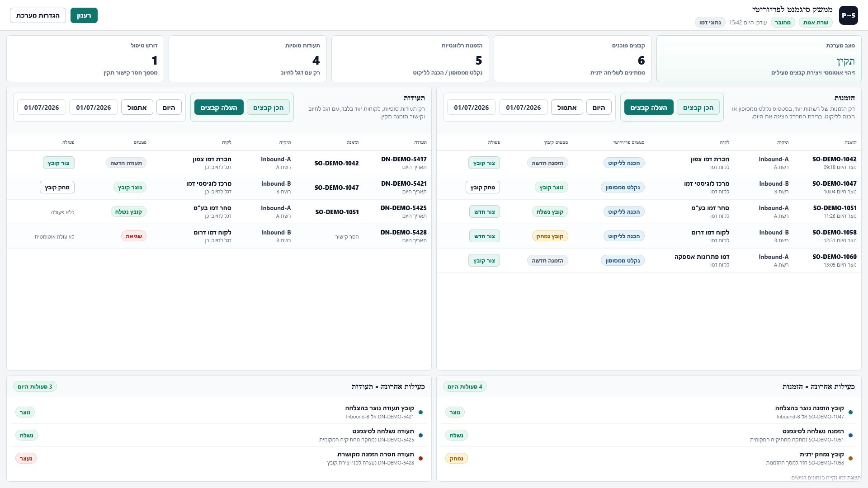Click the רענון refresh button
This screenshot has height=488, width=868.
click(x=84, y=15)
